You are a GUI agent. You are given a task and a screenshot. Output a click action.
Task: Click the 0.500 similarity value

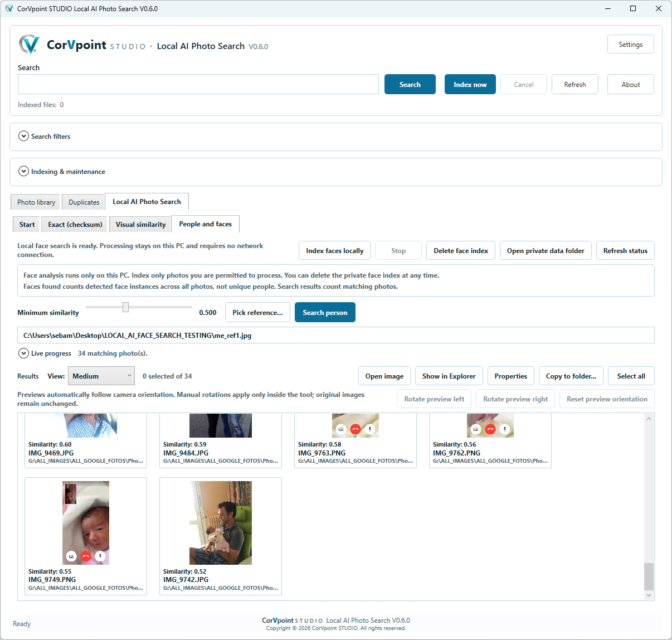coord(208,313)
